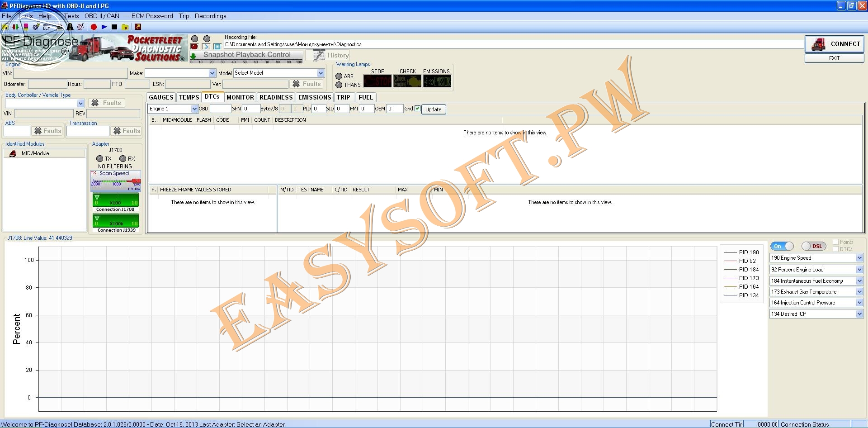Open recordings folder R toolbar icon
The width and height of the screenshot is (868, 428).
(125, 27)
